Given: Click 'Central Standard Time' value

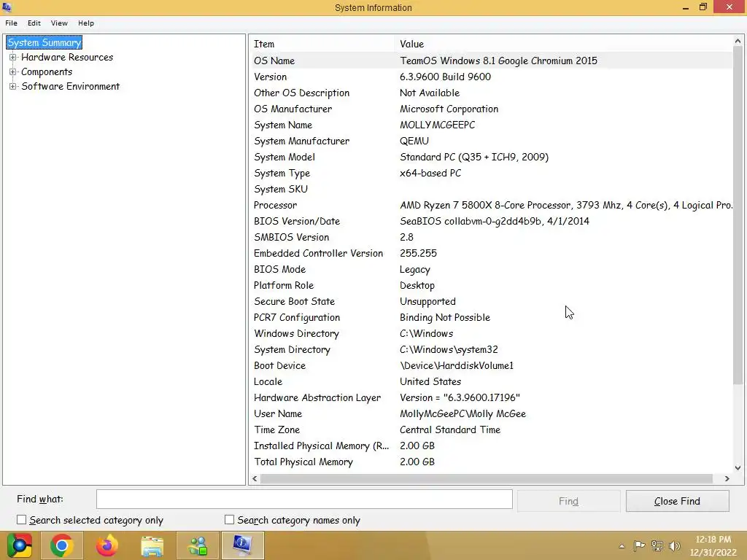Looking at the screenshot, I should click(449, 429).
